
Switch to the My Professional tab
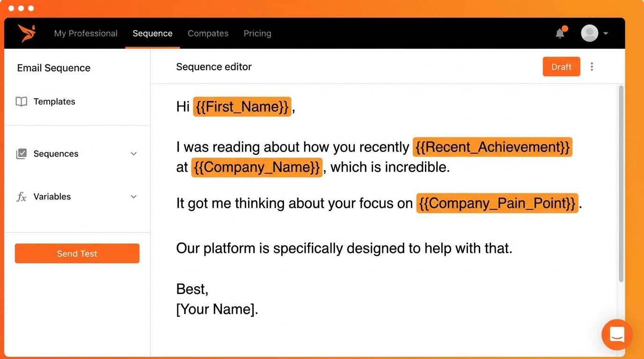pos(86,33)
